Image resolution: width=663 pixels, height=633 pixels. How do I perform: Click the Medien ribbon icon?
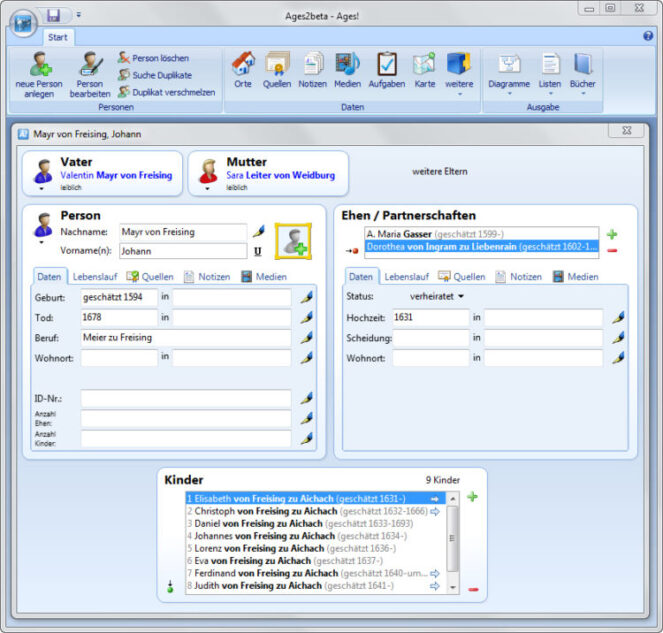(x=347, y=68)
